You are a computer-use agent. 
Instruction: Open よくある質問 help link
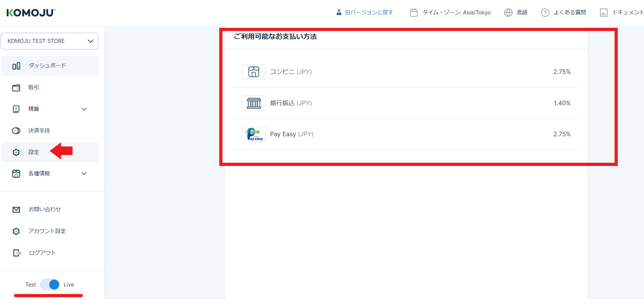click(x=569, y=12)
